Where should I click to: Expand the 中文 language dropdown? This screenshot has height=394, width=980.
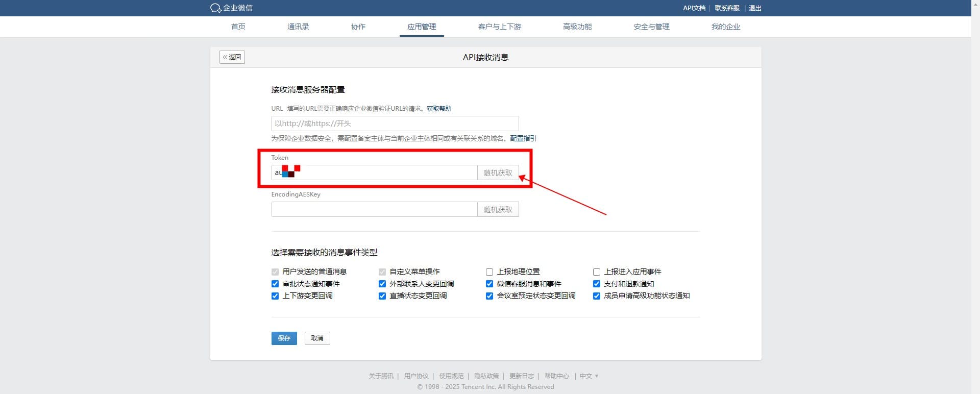pyautogui.click(x=589, y=376)
